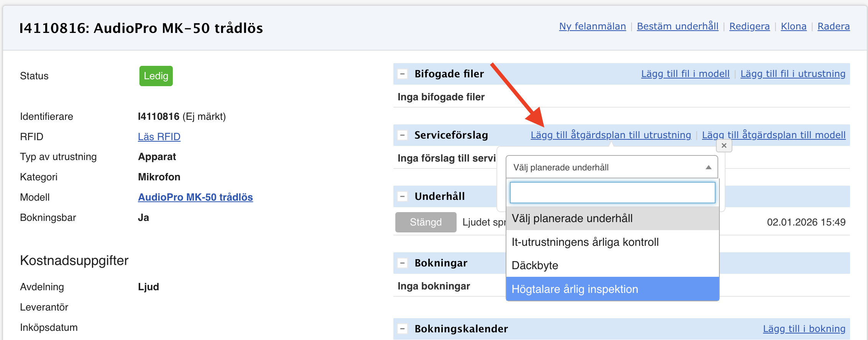Viewport: 868px width, 340px height.
Task: Click the identifier value I4110816
Action: pyautogui.click(x=158, y=116)
